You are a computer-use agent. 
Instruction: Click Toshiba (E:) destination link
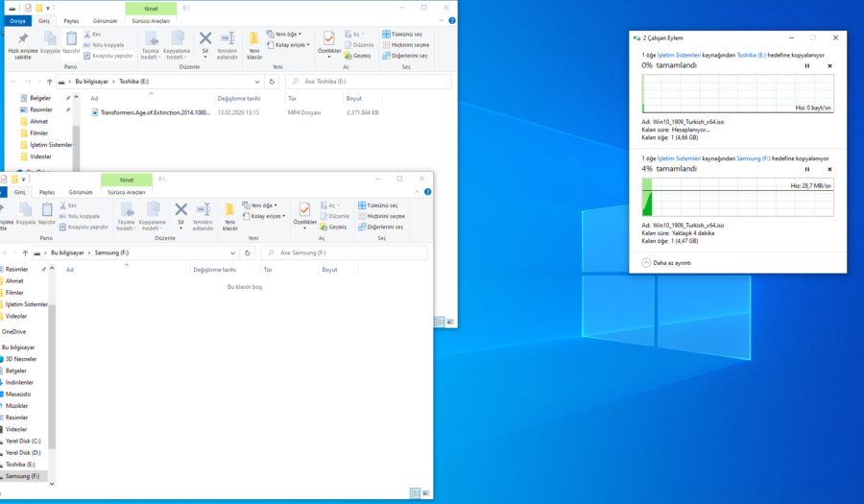tap(751, 55)
